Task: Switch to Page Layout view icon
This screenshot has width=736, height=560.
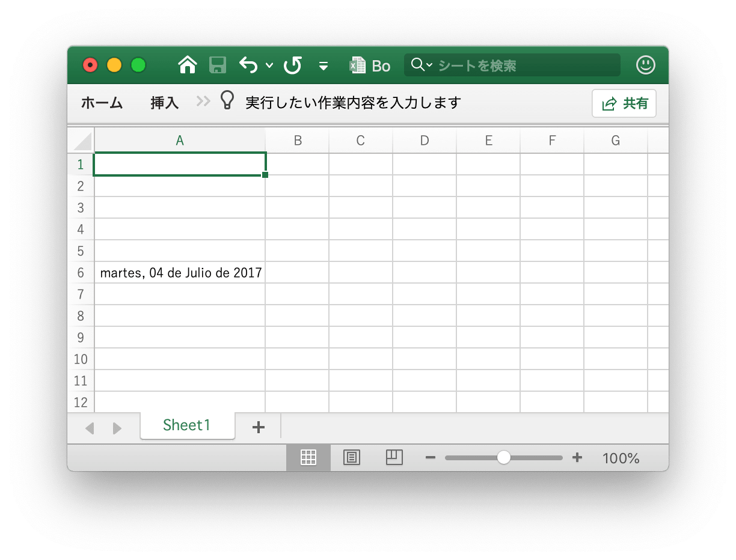Action: coord(351,457)
